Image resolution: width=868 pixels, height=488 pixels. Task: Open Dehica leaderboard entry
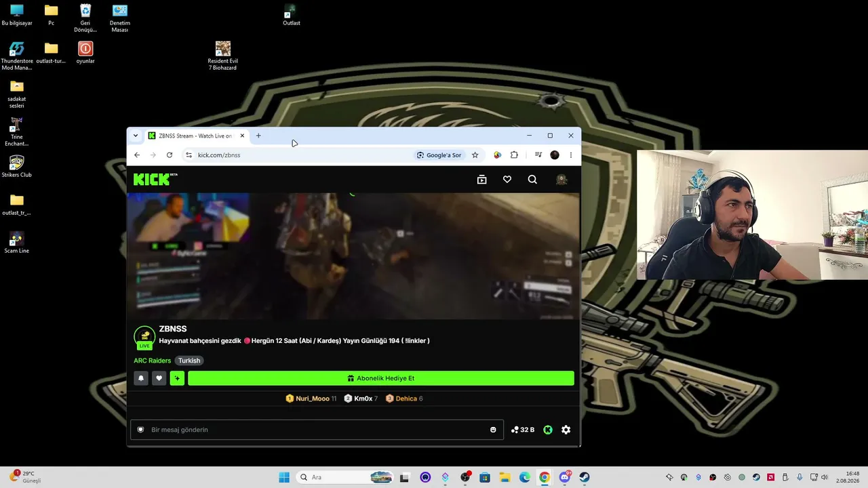[x=404, y=399]
